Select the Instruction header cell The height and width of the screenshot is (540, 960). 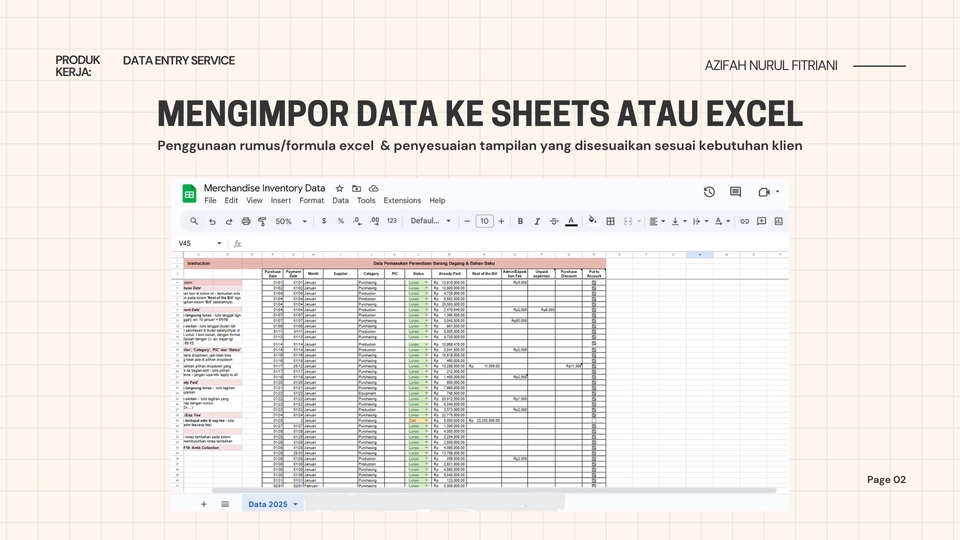213,263
